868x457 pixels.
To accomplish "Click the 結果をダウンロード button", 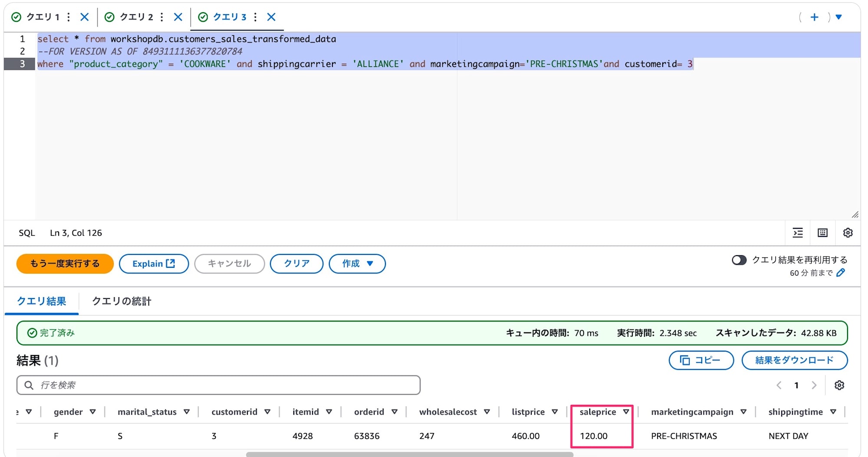I will 795,360.
